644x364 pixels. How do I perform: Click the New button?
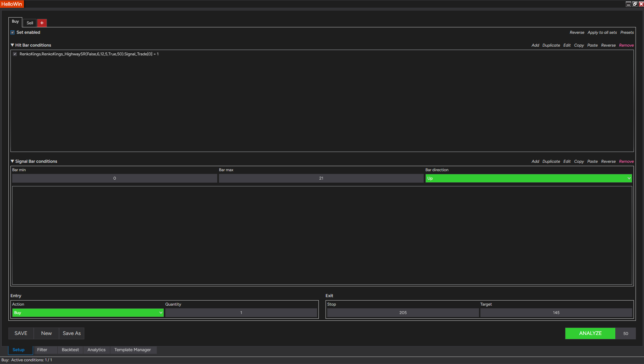[x=47, y=333]
